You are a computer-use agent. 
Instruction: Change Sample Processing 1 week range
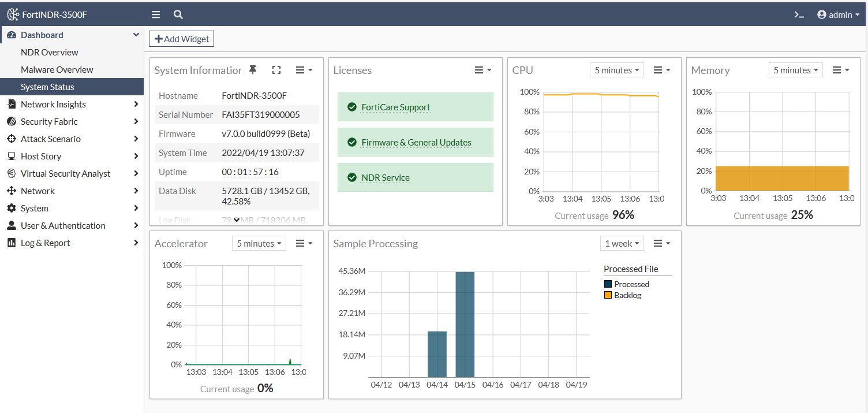(622, 243)
